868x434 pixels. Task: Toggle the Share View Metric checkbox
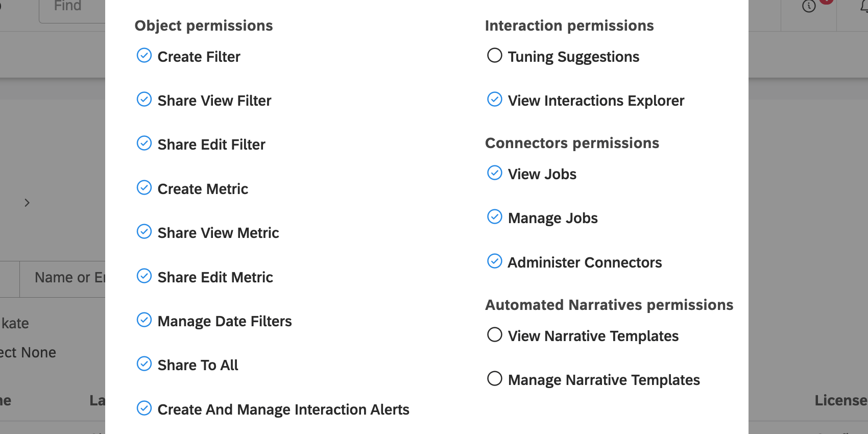144,231
